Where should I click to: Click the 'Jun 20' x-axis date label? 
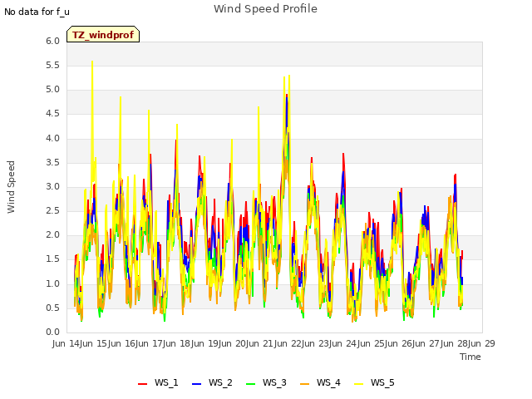(234, 343)
